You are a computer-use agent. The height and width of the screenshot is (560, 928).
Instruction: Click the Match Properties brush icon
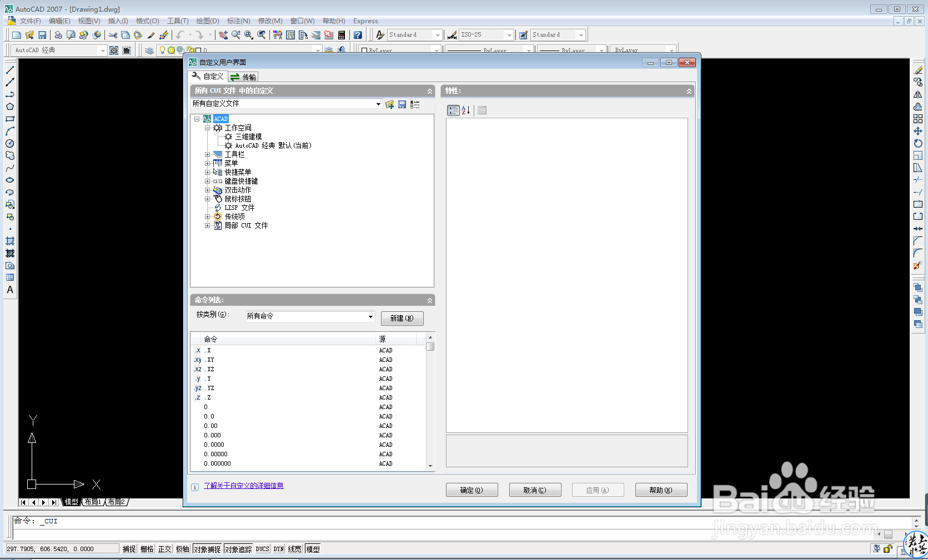(151, 35)
